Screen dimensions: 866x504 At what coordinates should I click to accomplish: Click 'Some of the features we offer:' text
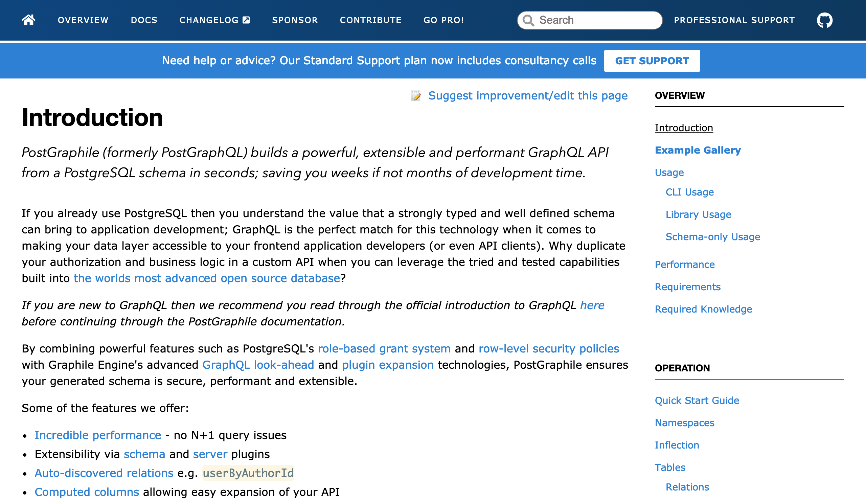[105, 408]
